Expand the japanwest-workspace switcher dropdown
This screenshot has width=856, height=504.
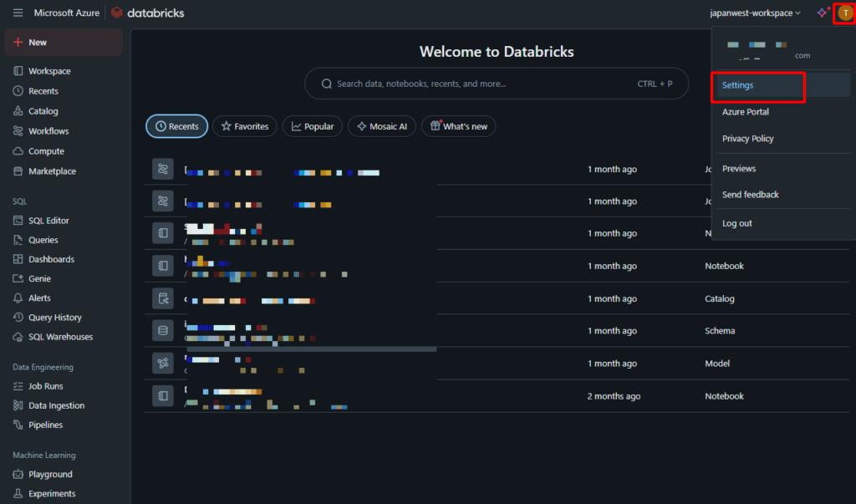(749, 13)
